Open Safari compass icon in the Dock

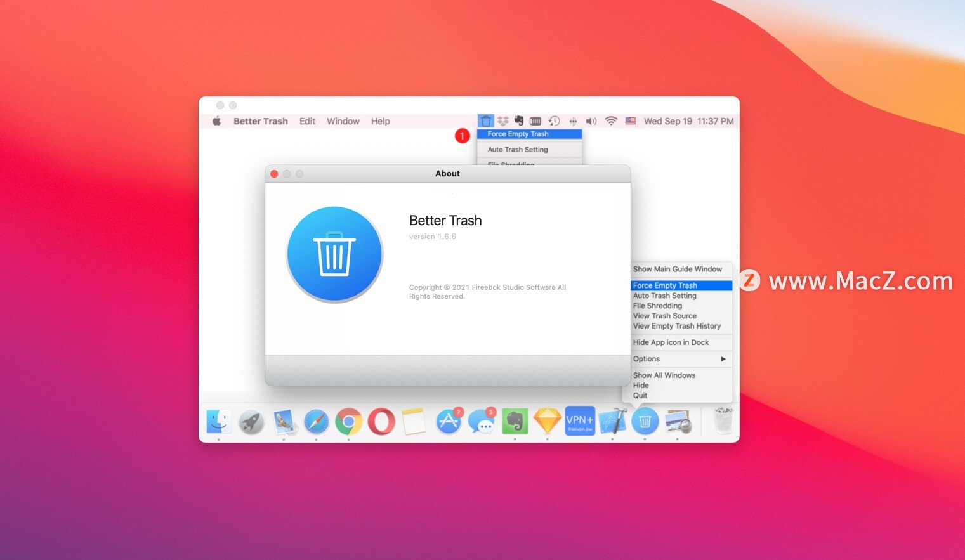(x=316, y=421)
